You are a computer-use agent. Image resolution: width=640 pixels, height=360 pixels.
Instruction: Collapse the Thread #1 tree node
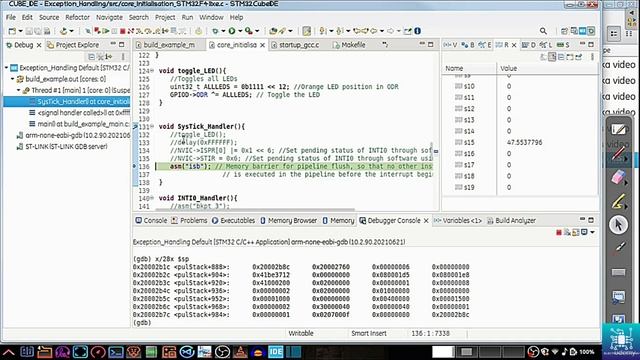pyautogui.click(x=19, y=90)
